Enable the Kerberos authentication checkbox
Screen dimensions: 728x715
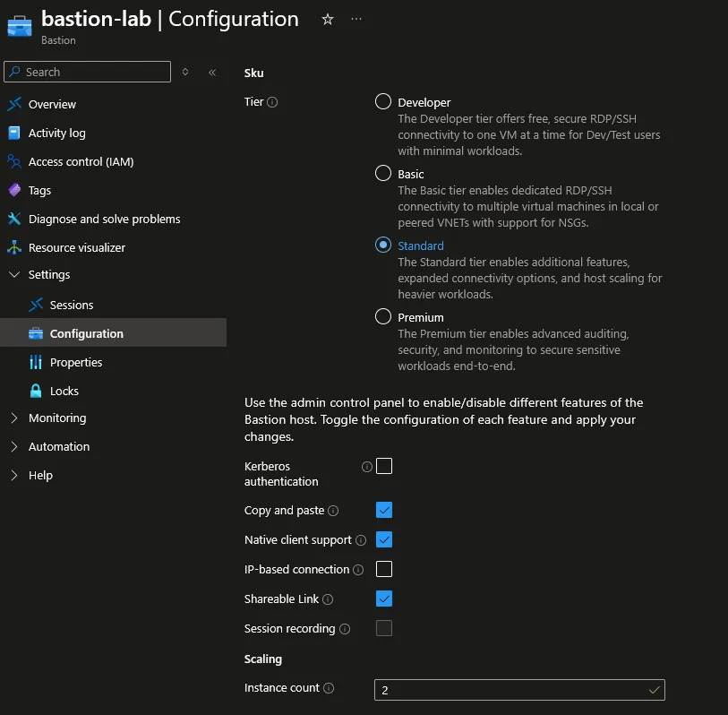pyautogui.click(x=384, y=466)
